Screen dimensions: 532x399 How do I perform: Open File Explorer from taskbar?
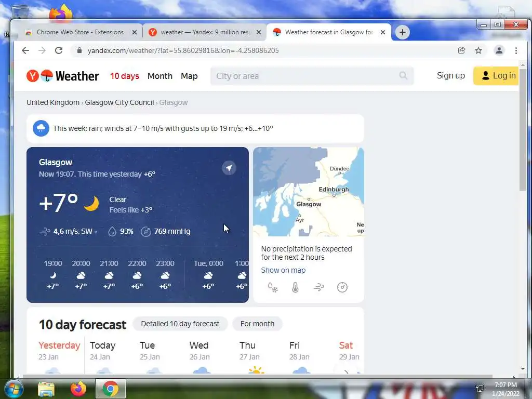(x=46, y=389)
